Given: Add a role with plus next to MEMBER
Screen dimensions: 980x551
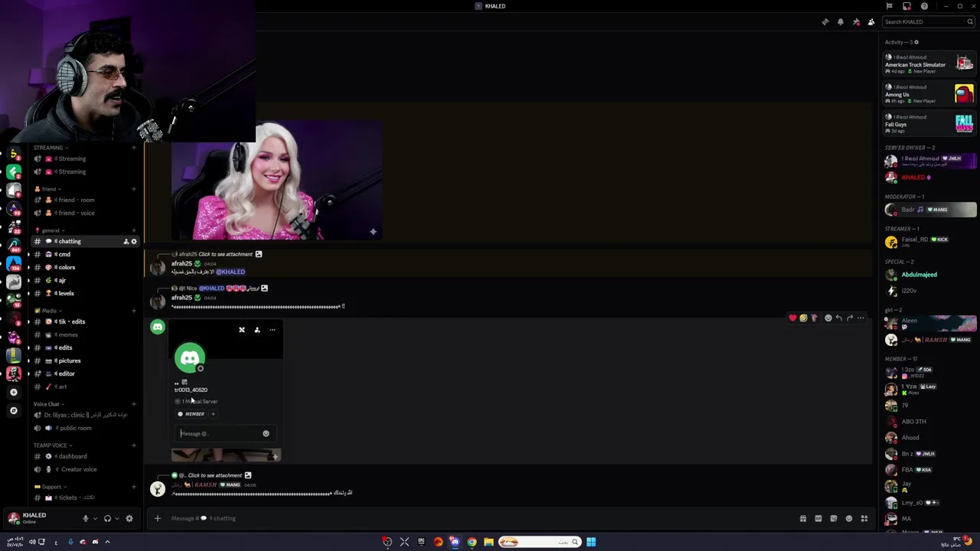Looking at the screenshot, I should (x=213, y=414).
